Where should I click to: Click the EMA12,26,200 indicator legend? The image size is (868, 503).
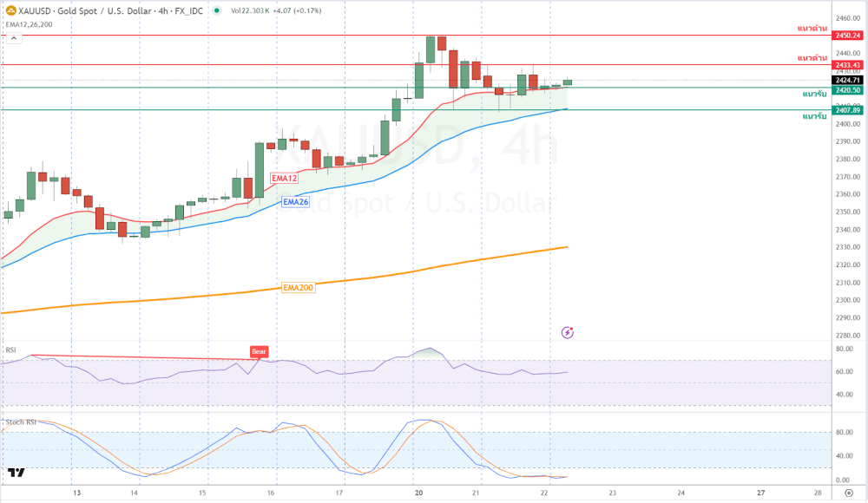tap(29, 24)
